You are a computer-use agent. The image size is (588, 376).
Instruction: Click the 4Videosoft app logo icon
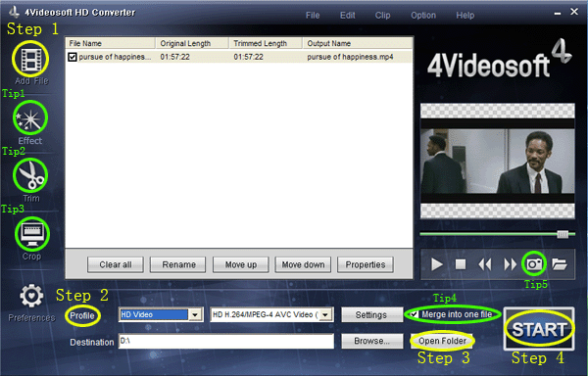tap(15, 12)
